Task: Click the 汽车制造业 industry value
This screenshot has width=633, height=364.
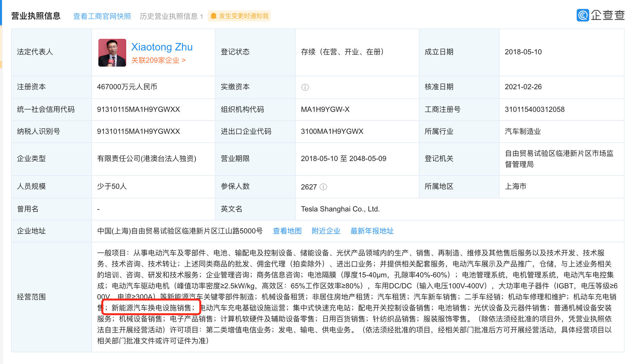Action: coord(523,131)
